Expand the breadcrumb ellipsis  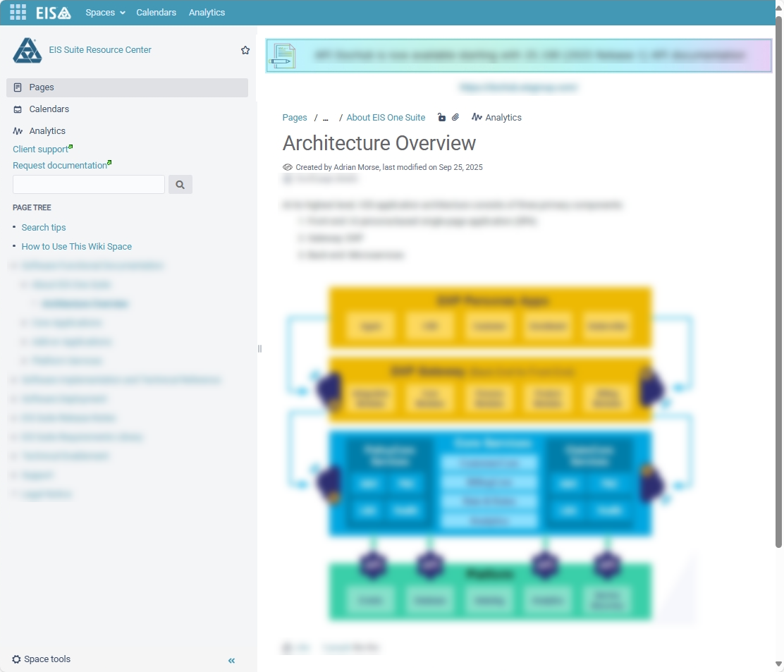[x=326, y=118]
